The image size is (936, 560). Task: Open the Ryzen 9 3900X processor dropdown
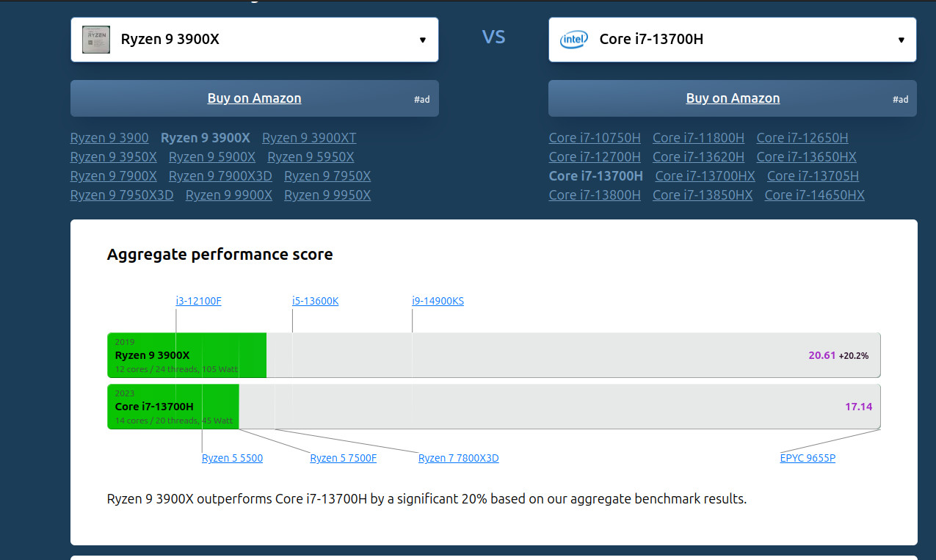pos(255,40)
